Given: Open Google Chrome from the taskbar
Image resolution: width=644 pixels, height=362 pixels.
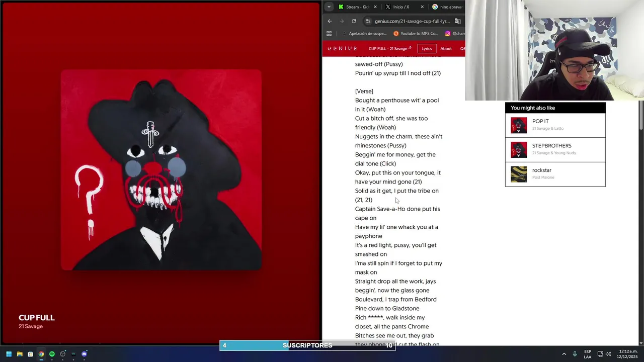Looking at the screenshot, I should click(x=41, y=354).
